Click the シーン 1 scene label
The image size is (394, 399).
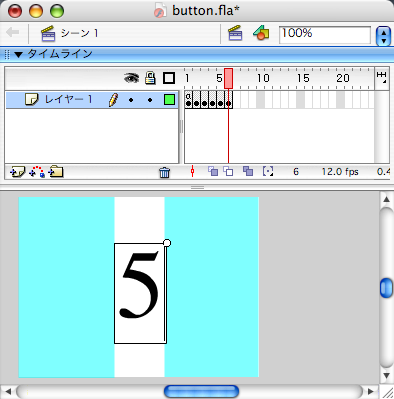coord(79,33)
